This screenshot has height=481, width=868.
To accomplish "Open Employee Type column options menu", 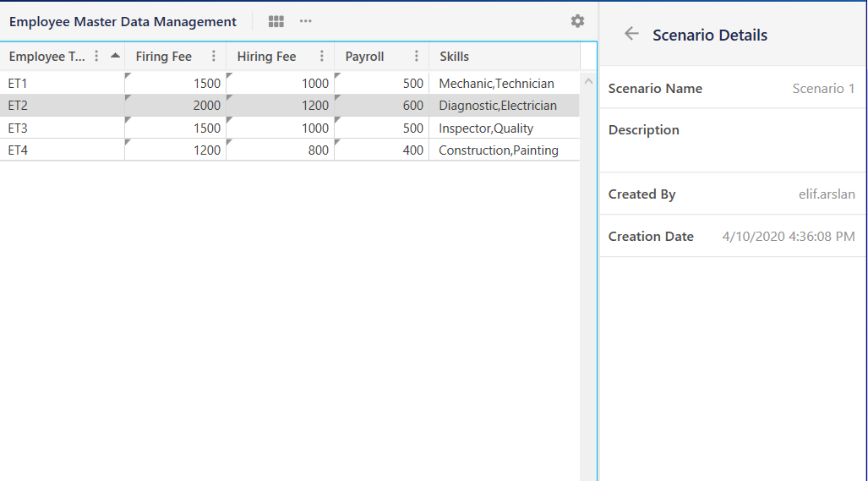I will (x=96, y=56).
